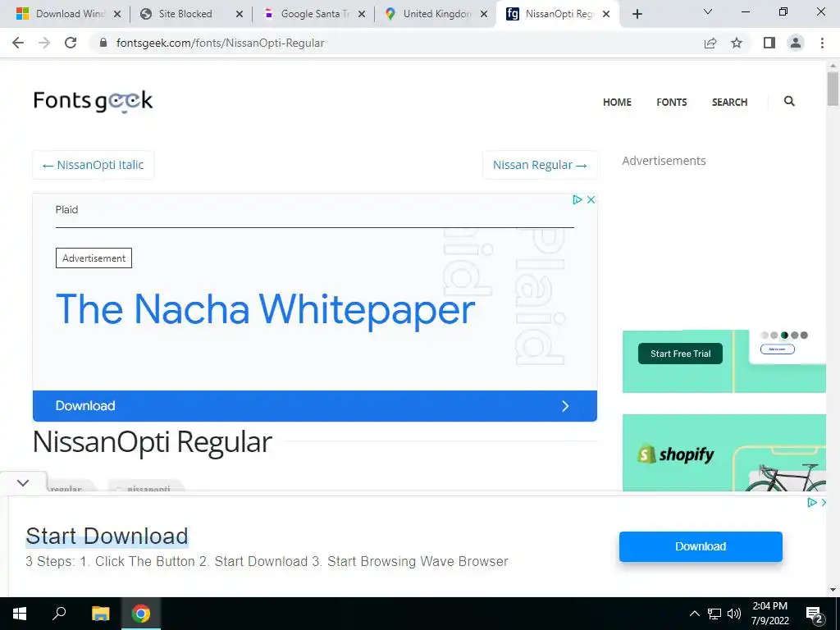The height and width of the screenshot is (630, 840).
Task: Click the Advertisements sidebar label
Action: point(664,161)
